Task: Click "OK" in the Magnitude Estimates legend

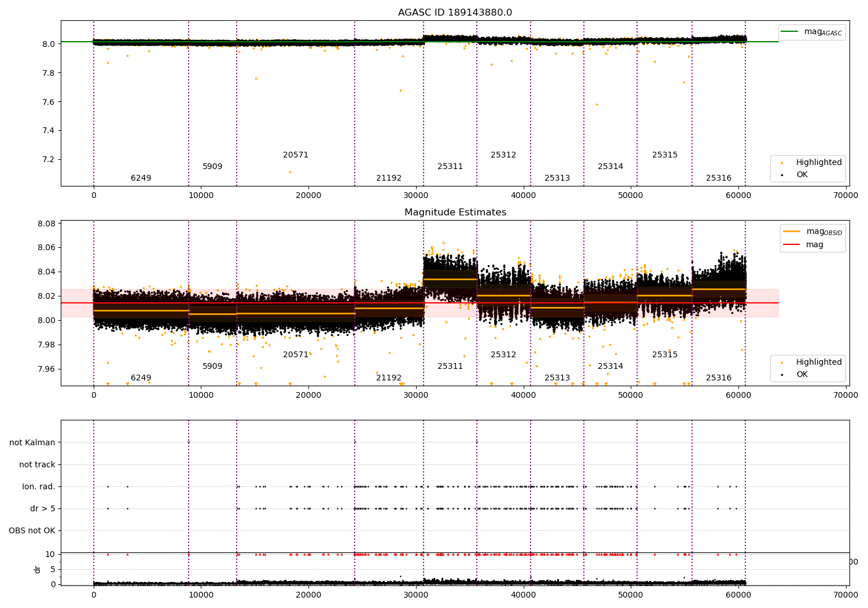Action: 802,375
